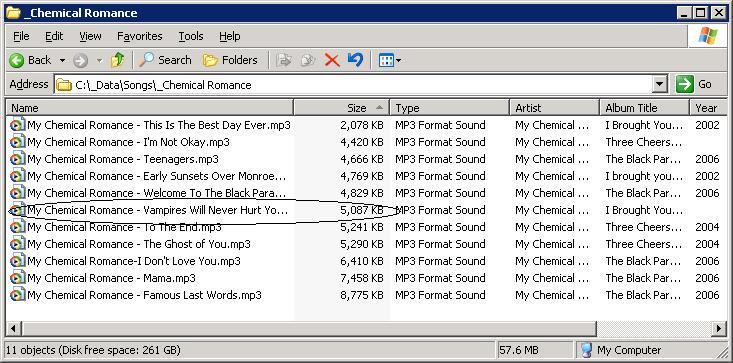Click the right arrow of horizontal scrollbar
The width and height of the screenshot is (733, 363).
[720, 329]
